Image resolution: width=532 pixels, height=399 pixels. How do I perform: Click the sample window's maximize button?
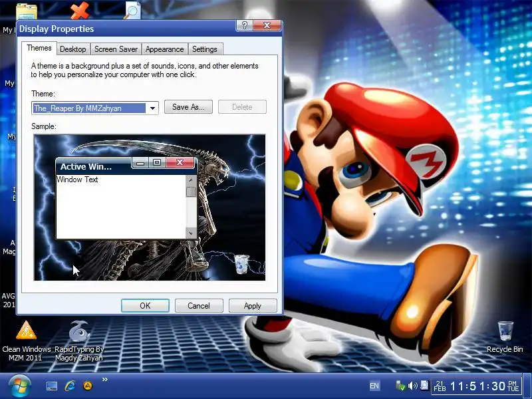point(157,162)
